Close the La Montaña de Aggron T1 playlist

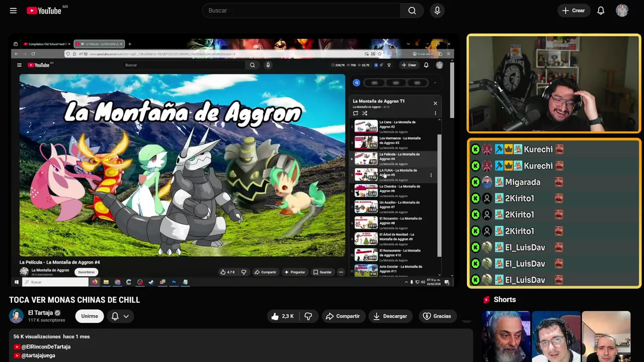click(435, 103)
